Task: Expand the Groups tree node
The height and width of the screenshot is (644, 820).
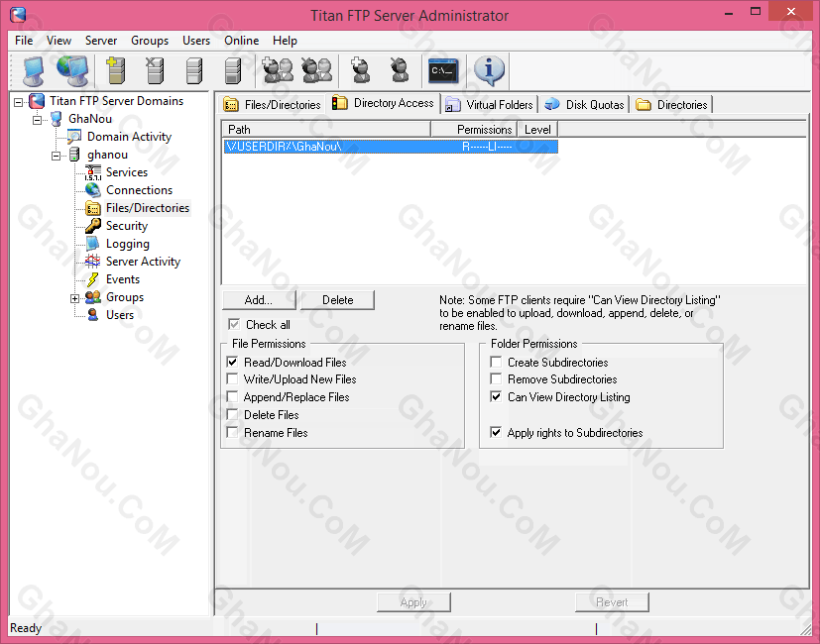Action: pyautogui.click(x=74, y=298)
